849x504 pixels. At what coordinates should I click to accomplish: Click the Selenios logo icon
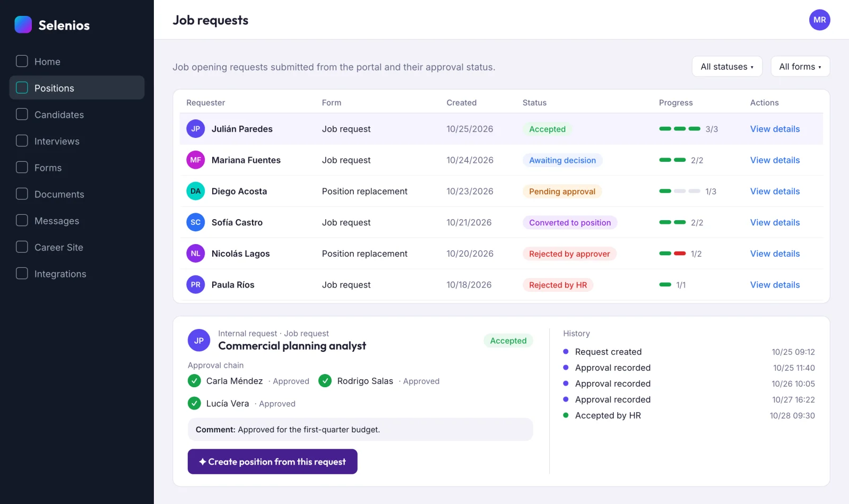[x=23, y=24]
